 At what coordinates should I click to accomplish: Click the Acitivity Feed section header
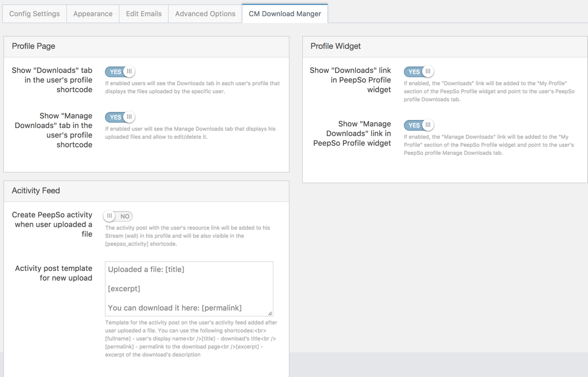click(36, 191)
